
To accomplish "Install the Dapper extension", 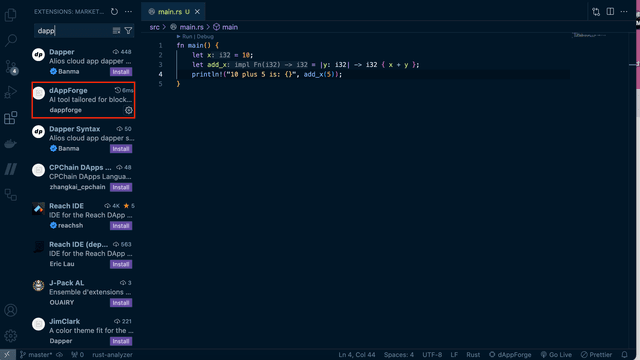I will pyautogui.click(x=121, y=72).
